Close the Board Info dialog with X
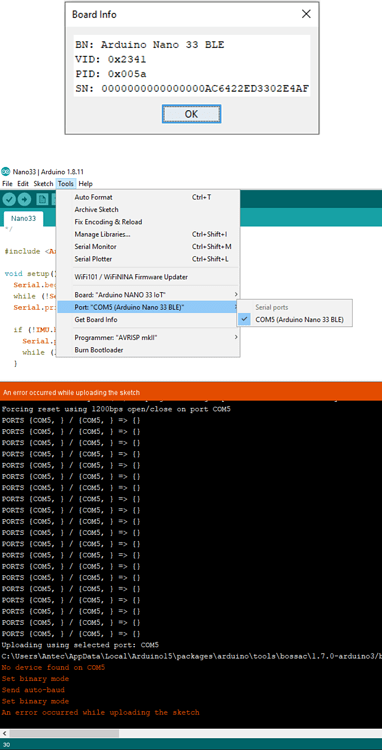 coord(306,14)
